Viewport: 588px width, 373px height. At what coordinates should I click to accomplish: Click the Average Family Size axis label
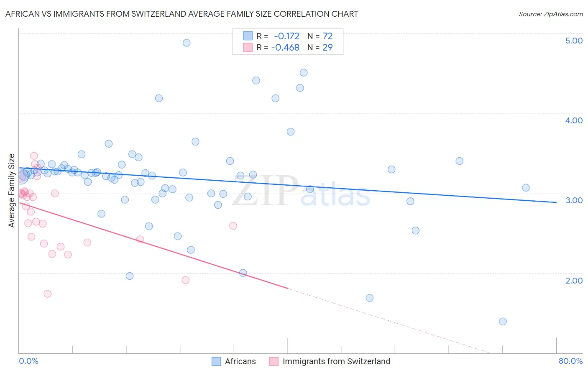point(11,191)
